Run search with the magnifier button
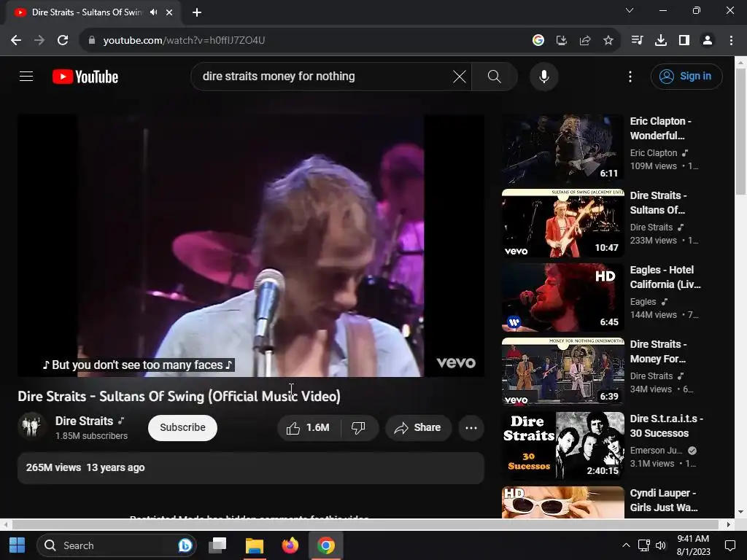 [x=494, y=76]
